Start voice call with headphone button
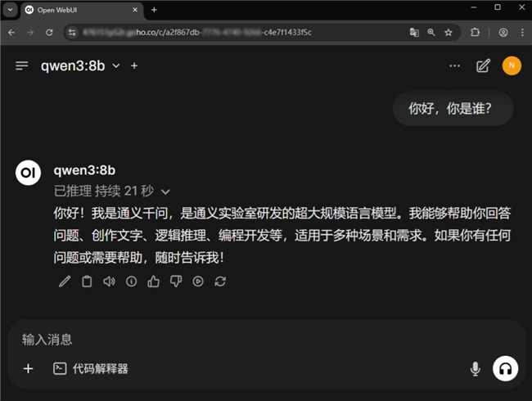532x401 pixels. (505, 368)
